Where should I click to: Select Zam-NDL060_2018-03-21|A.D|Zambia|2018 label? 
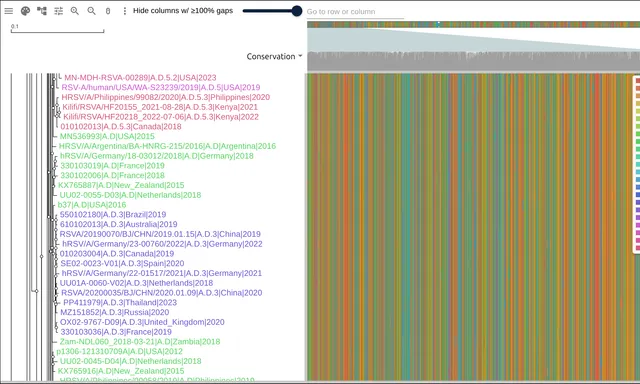tap(140, 342)
